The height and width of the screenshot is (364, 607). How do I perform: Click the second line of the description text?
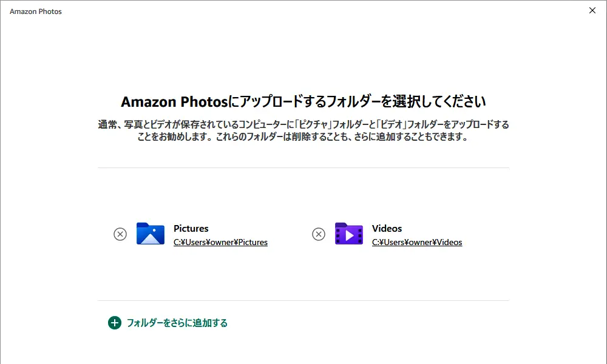point(303,136)
